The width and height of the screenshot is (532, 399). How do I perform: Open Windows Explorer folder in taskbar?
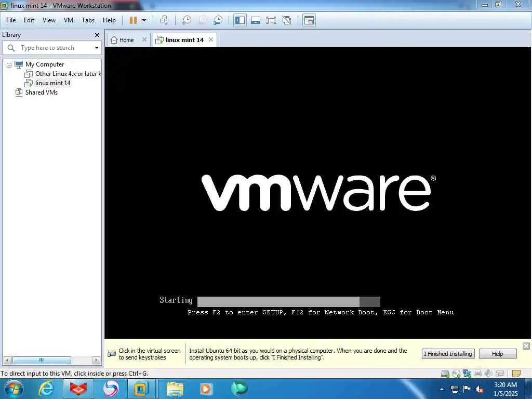click(176, 389)
